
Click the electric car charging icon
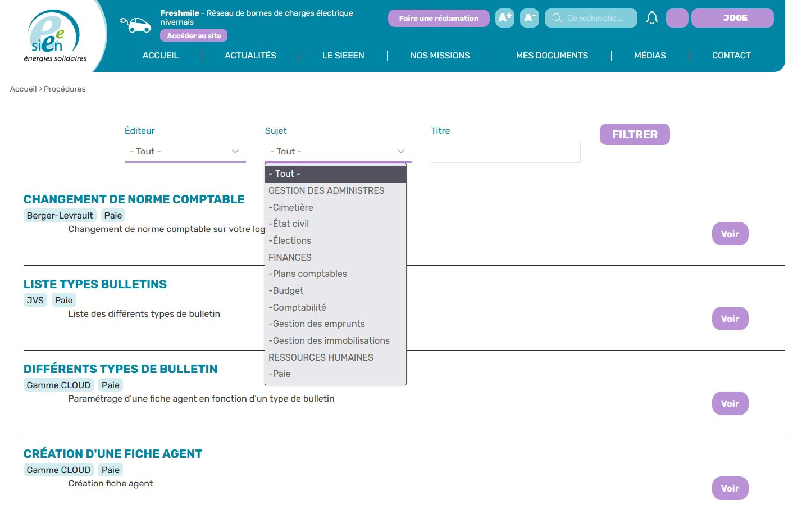point(136,25)
